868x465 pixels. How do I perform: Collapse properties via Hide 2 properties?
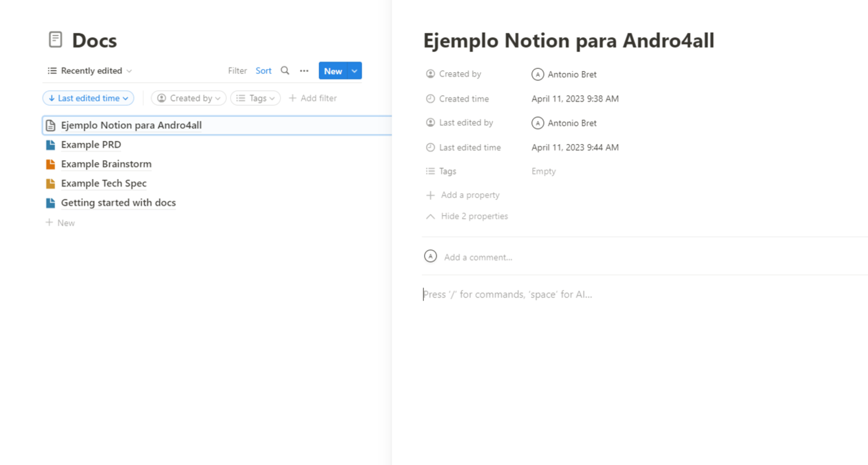tap(467, 216)
